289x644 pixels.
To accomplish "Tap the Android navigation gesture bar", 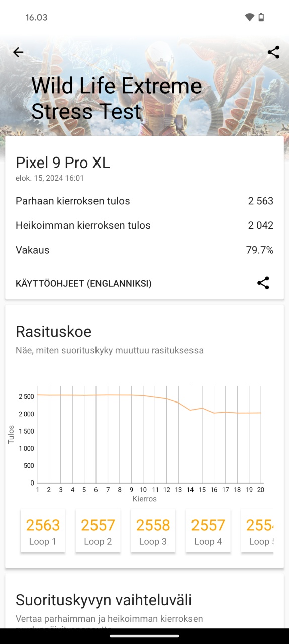I will (x=144, y=636).
